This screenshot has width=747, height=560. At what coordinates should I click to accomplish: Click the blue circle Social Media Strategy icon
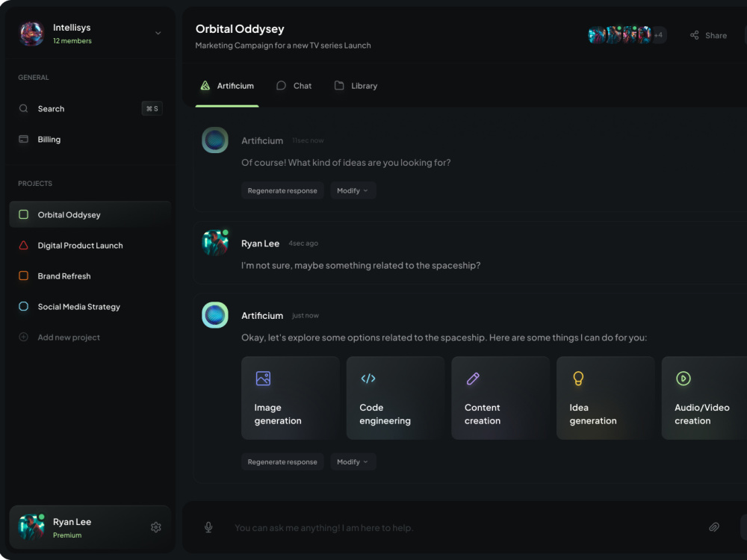tap(23, 306)
